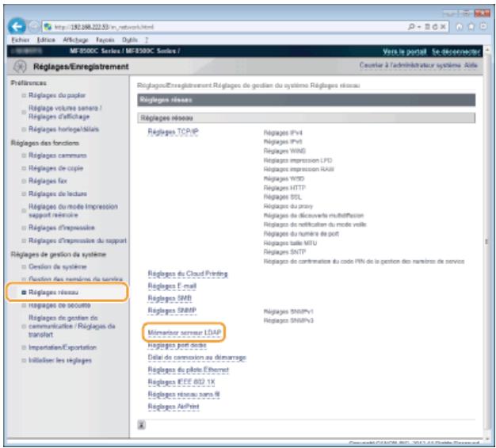
Task: Click the Réglages WINS text
Action: [x=284, y=151]
